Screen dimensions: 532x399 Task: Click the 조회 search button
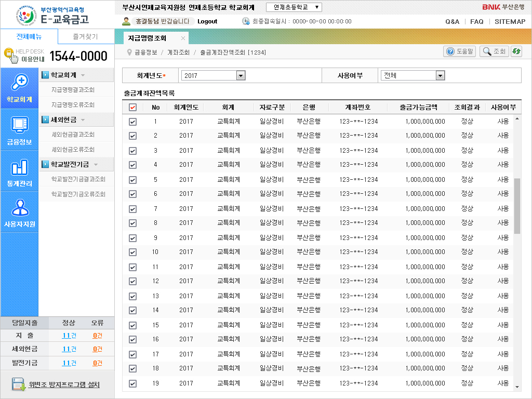click(494, 51)
